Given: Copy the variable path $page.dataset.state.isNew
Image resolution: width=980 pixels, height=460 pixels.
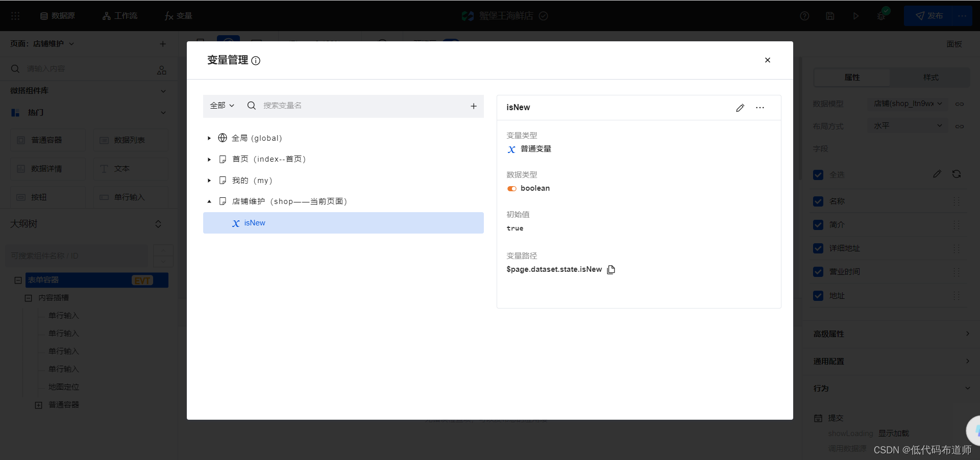Looking at the screenshot, I should pos(611,269).
